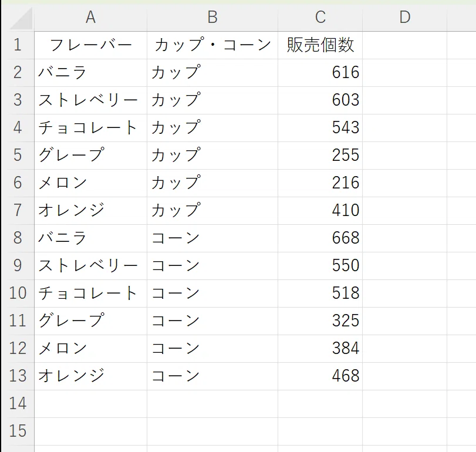Select cell A7 containing オレンジ
This screenshot has width=476, height=452.
coord(91,211)
